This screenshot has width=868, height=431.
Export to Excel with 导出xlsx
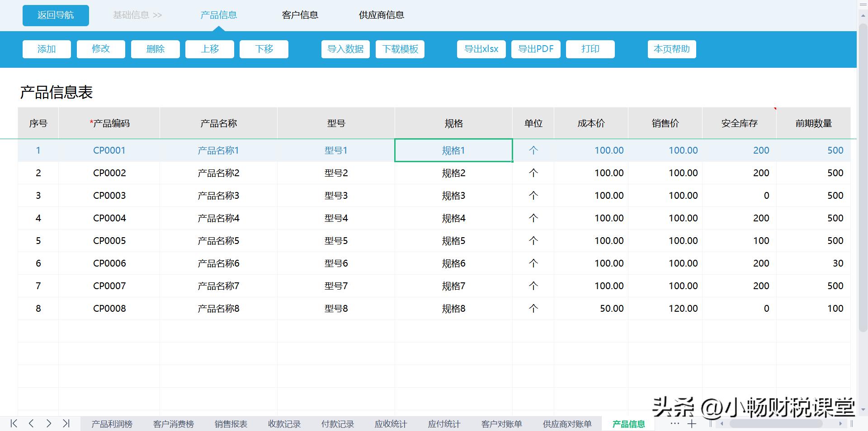(x=481, y=49)
